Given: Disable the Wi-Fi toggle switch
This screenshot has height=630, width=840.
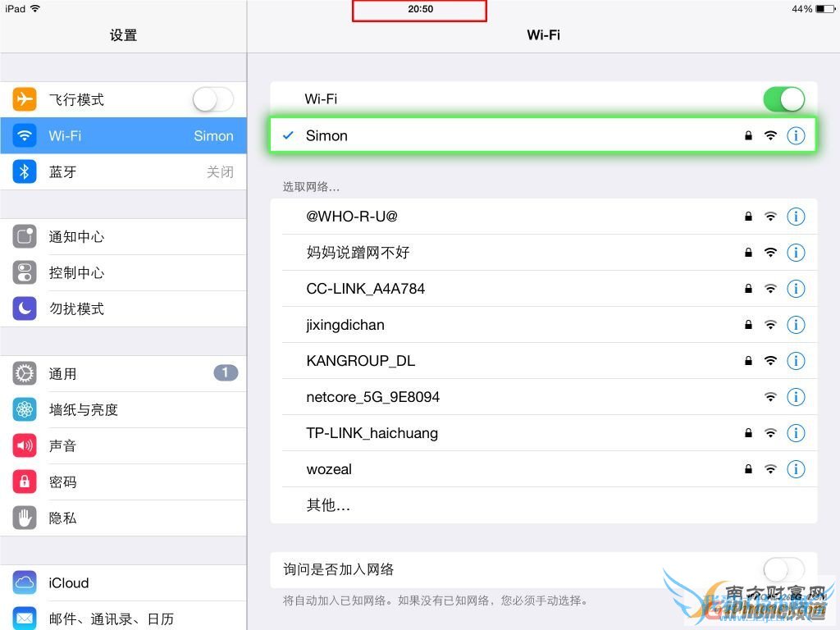Looking at the screenshot, I should tap(783, 98).
